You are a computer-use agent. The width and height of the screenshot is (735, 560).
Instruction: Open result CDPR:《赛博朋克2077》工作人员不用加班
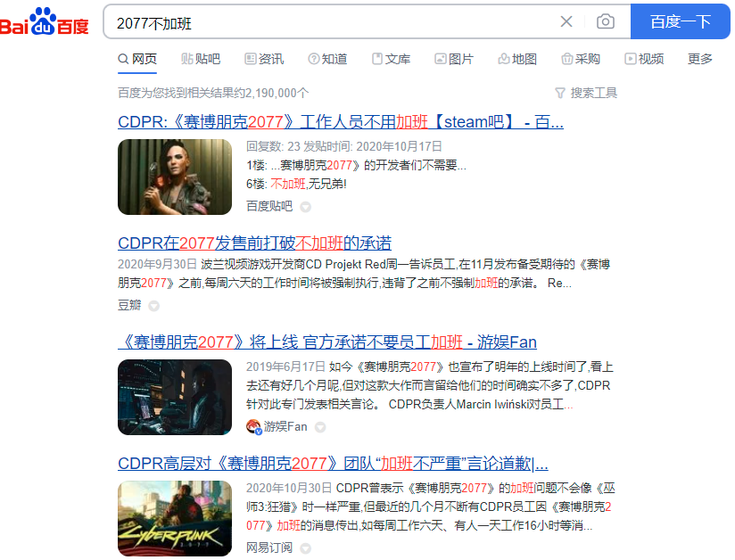(341, 122)
